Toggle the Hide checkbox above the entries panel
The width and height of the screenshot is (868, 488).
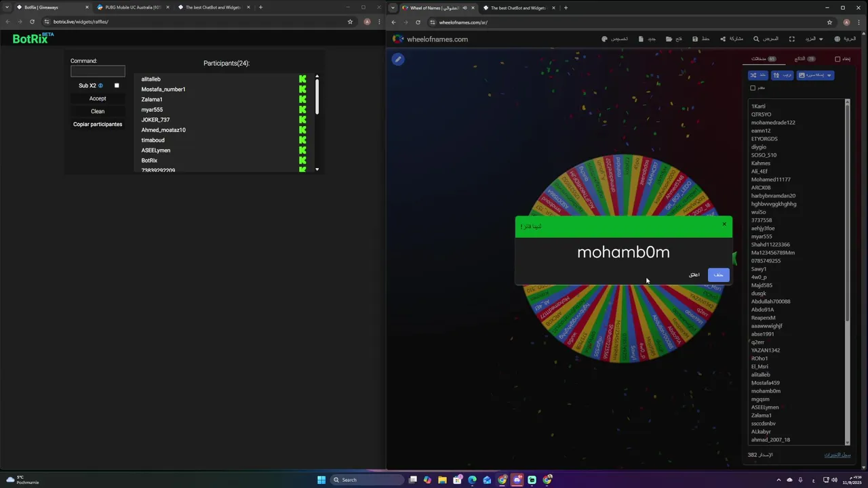tap(837, 59)
